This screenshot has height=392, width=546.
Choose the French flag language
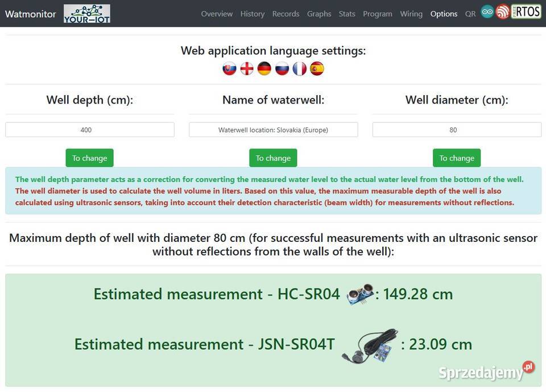300,69
